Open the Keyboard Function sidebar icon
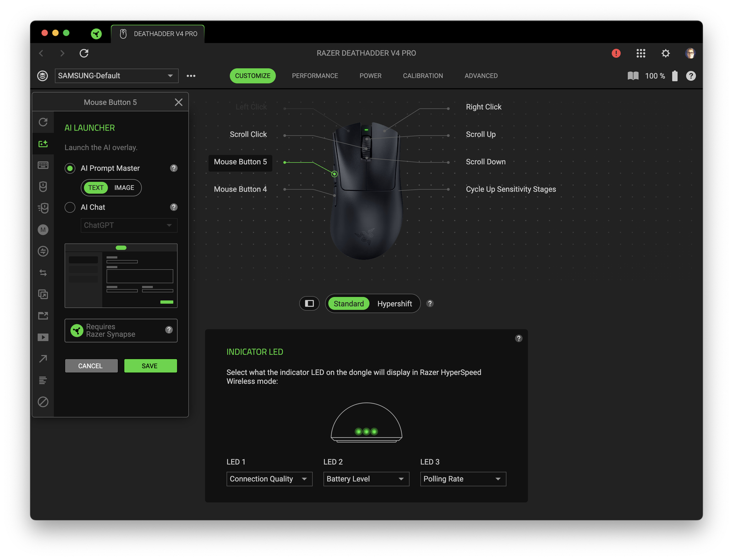Screen dimensions: 733x560 coord(43,165)
